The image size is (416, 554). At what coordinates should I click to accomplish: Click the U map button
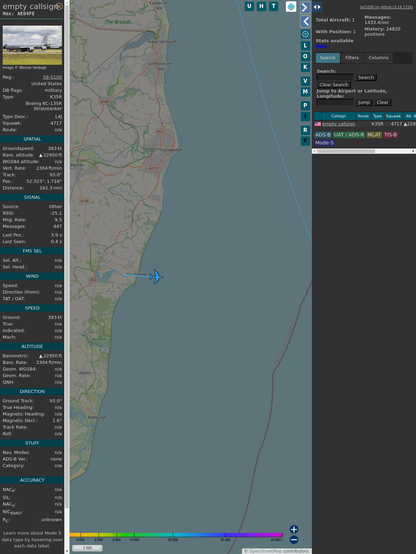pos(249,6)
